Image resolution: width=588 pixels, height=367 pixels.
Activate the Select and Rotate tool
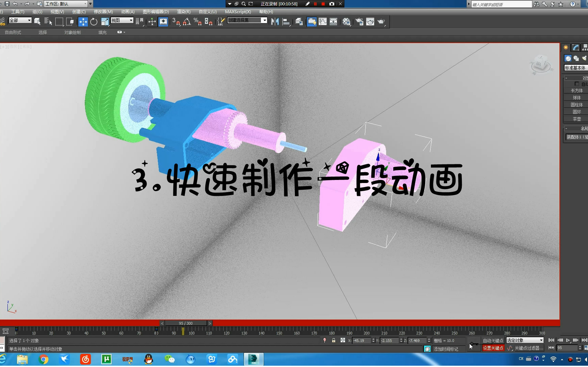94,22
